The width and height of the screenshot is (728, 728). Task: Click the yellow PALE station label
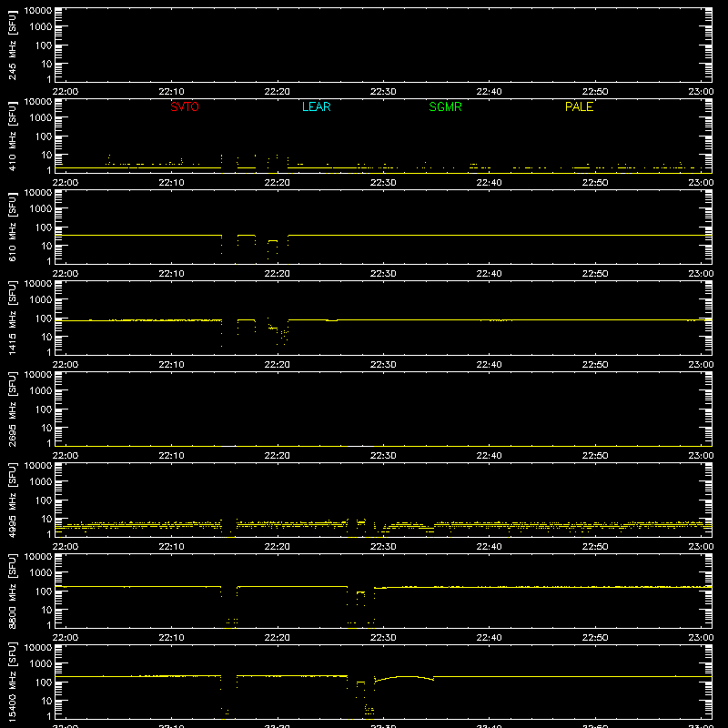pos(579,106)
